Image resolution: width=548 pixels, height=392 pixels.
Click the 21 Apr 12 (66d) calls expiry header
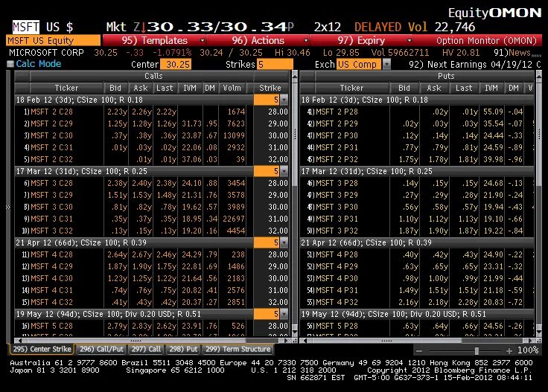pyautogui.click(x=134, y=242)
